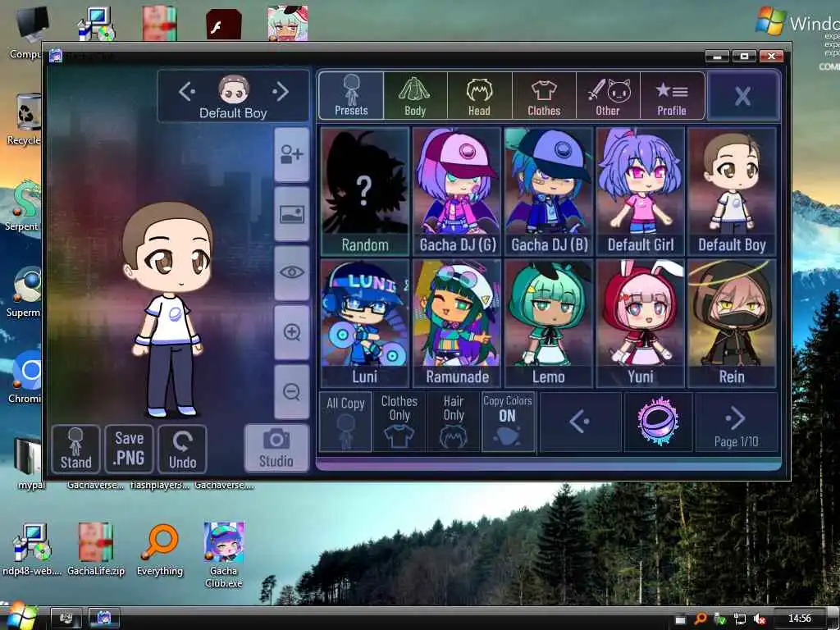Viewport: 840px width, 630px height.
Task: Open the Windows Start menu
Action: pyautogui.click(x=21, y=617)
